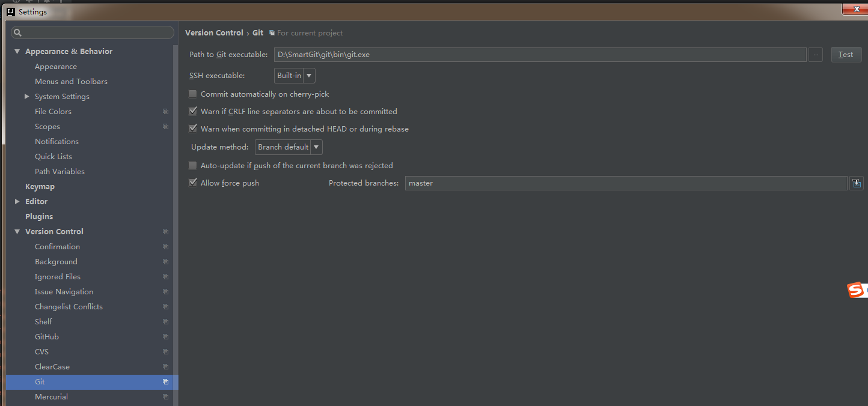Viewport: 868px width, 406px height.
Task: Collapse the Version Control section arrow
Action: pyautogui.click(x=17, y=232)
